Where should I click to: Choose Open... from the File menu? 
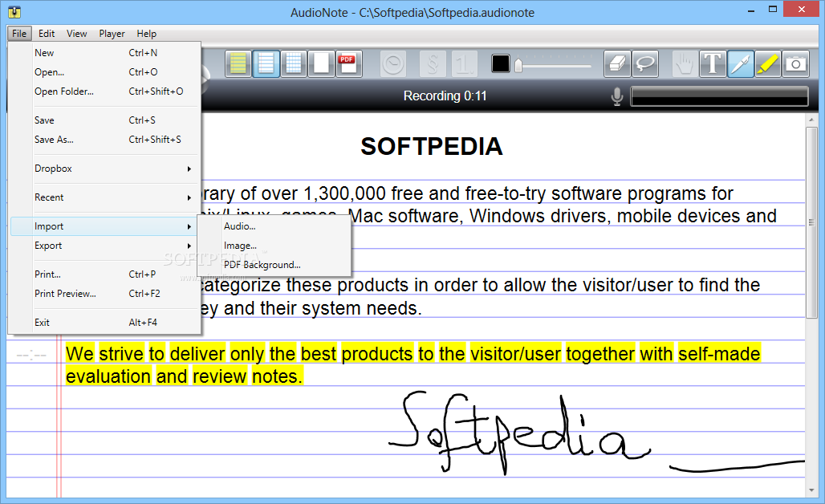(105, 72)
